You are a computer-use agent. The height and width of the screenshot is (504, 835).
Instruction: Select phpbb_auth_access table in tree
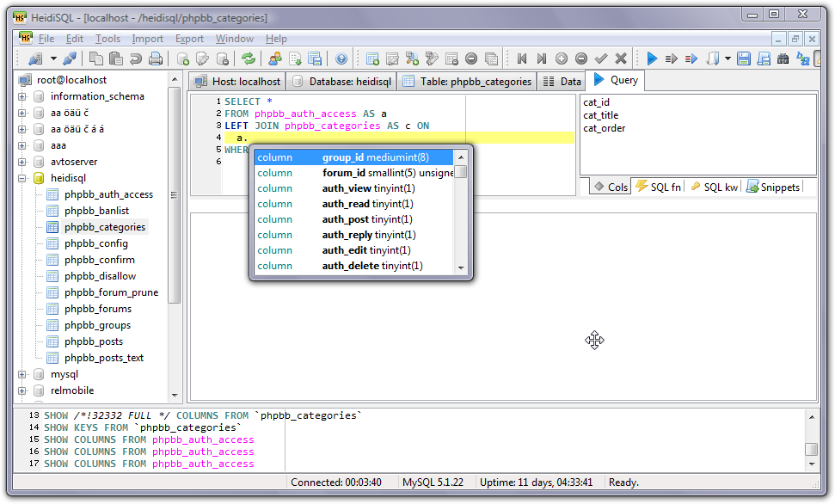(x=108, y=194)
